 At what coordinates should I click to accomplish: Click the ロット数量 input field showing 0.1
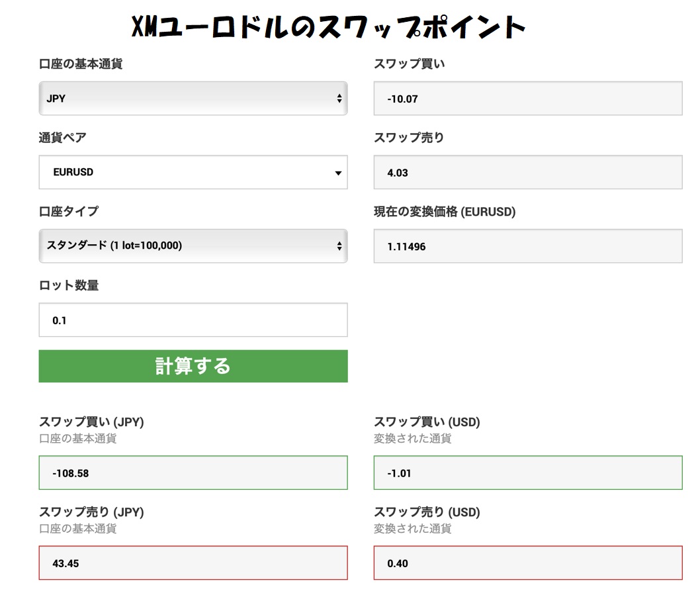[193, 320]
